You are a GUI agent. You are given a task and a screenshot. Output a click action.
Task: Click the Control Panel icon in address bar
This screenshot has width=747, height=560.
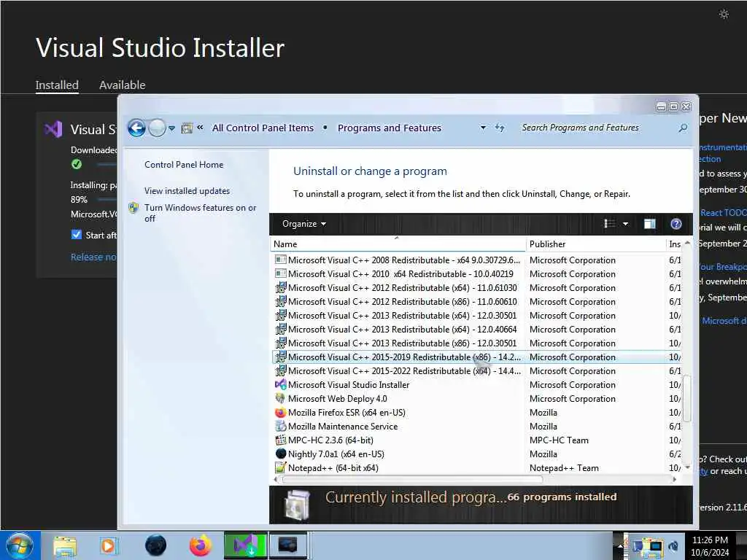click(x=187, y=128)
